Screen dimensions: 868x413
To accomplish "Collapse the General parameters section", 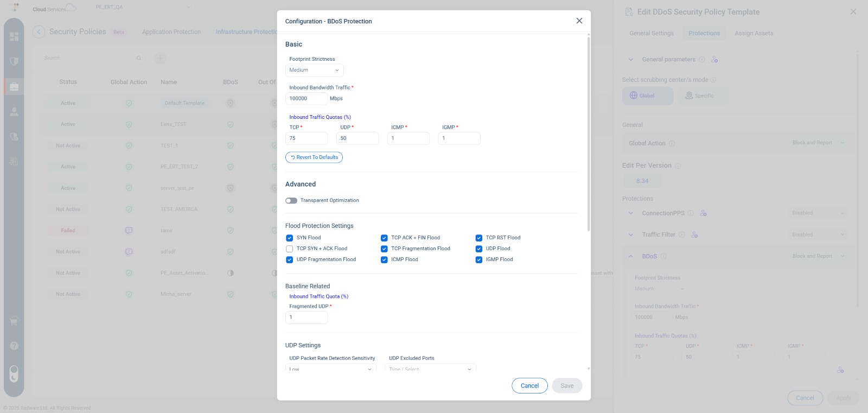I will (630, 60).
